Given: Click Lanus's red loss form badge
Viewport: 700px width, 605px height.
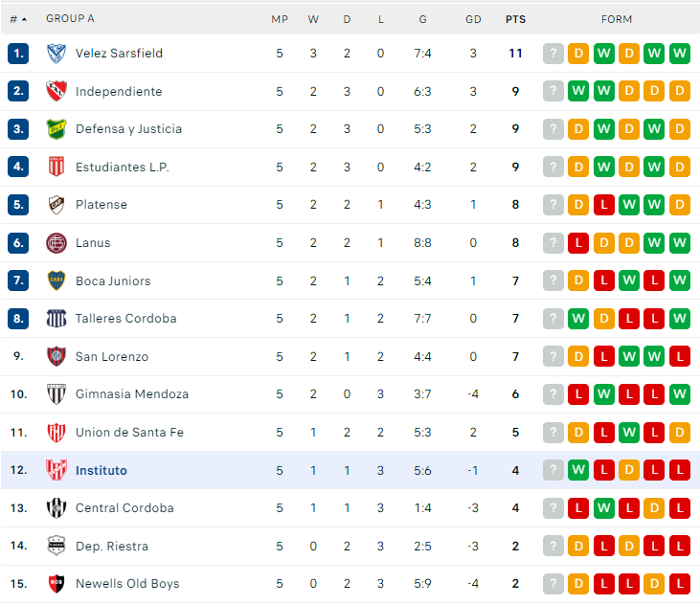Looking at the screenshot, I should click(x=578, y=243).
